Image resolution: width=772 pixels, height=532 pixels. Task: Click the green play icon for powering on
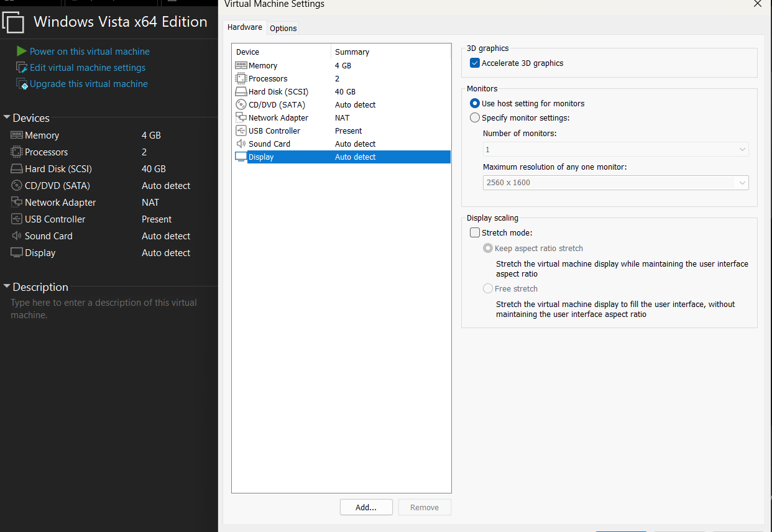click(22, 51)
